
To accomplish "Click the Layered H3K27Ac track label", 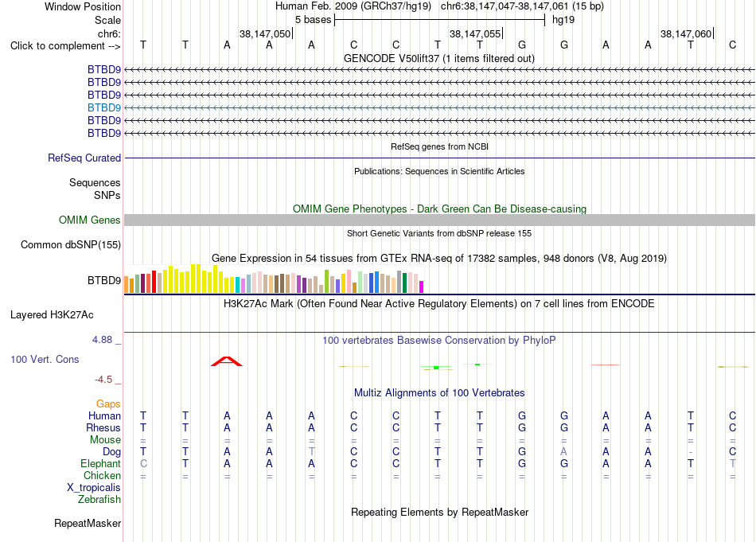I will 52,315.
